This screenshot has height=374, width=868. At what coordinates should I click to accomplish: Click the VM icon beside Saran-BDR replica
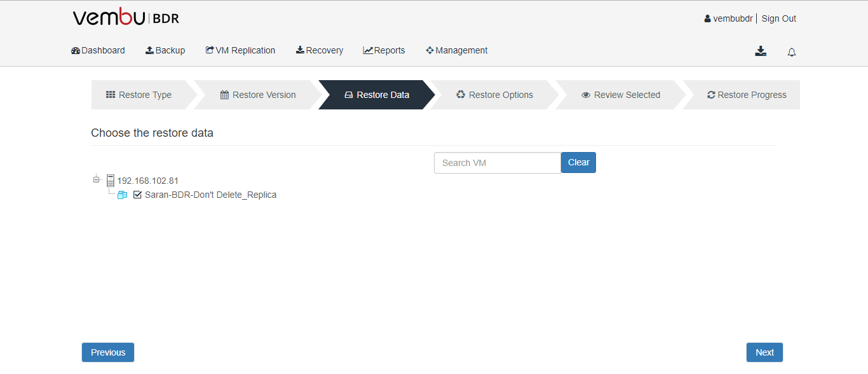coord(123,195)
